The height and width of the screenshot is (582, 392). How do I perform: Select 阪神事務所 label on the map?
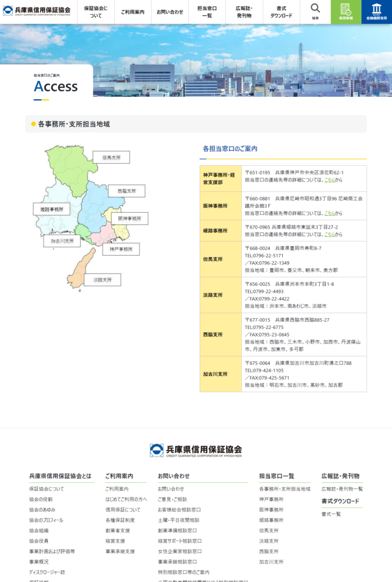[x=130, y=218]
